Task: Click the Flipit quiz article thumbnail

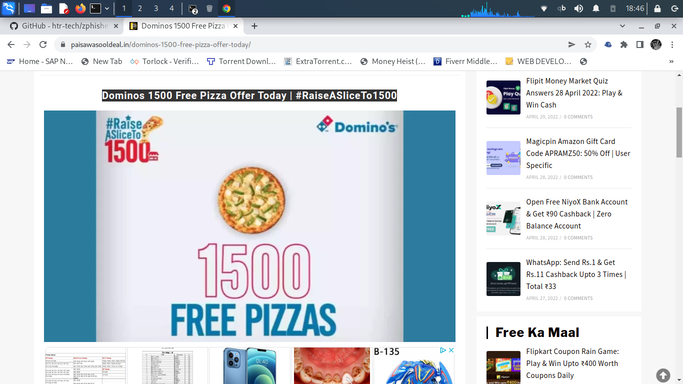Action: [503, 97]
